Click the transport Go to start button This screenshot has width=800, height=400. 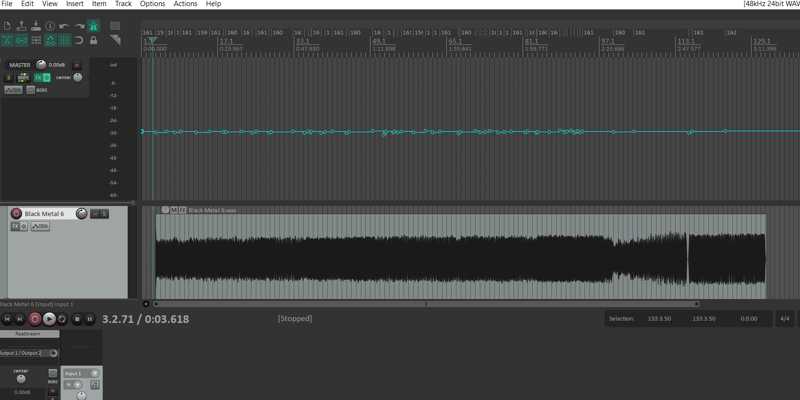[x=7, y=319]
